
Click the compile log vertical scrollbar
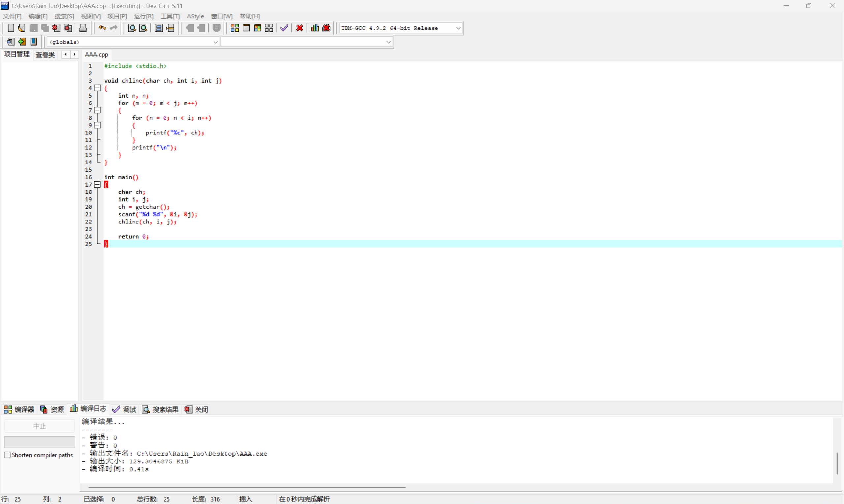point(837,463)
